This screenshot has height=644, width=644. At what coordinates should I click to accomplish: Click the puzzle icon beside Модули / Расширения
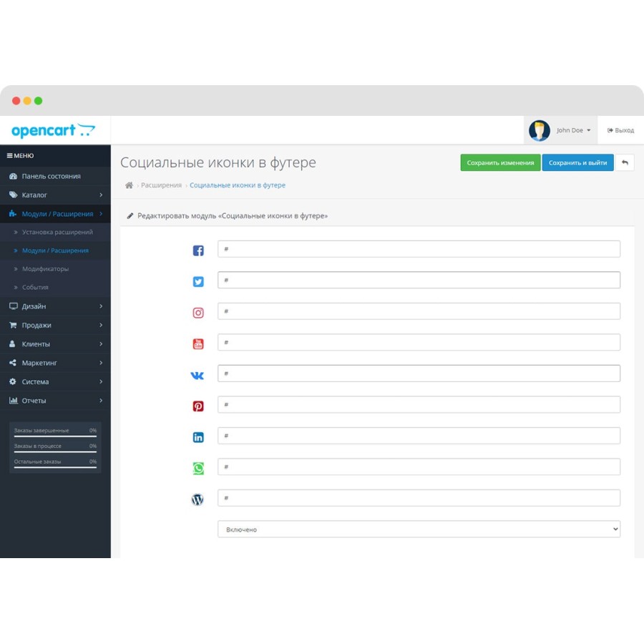13,213
